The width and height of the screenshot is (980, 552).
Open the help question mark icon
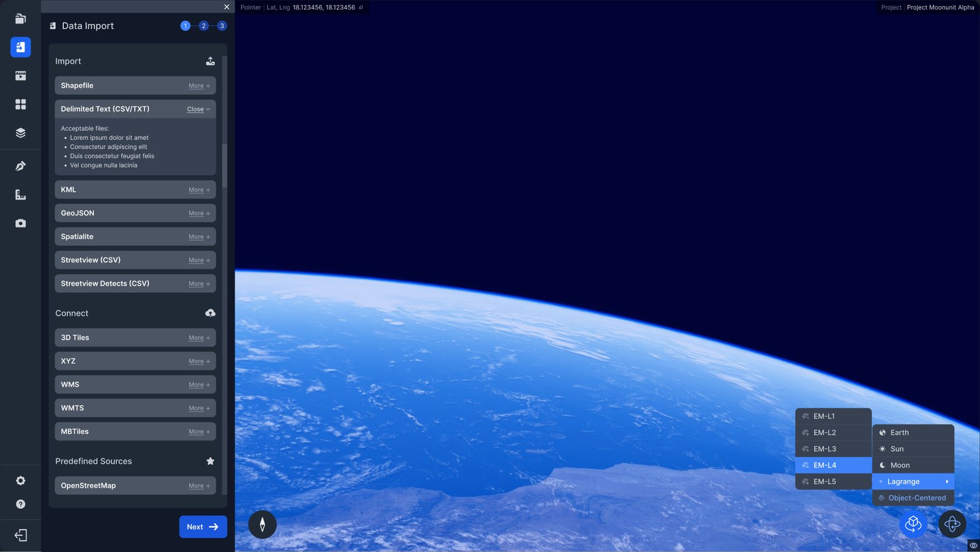(20, 504)
